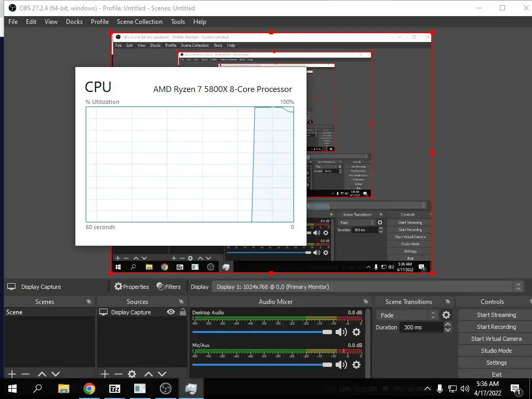Add a new source with the plus icon
This screenshot has width=532, height=399.
[105, 374]
